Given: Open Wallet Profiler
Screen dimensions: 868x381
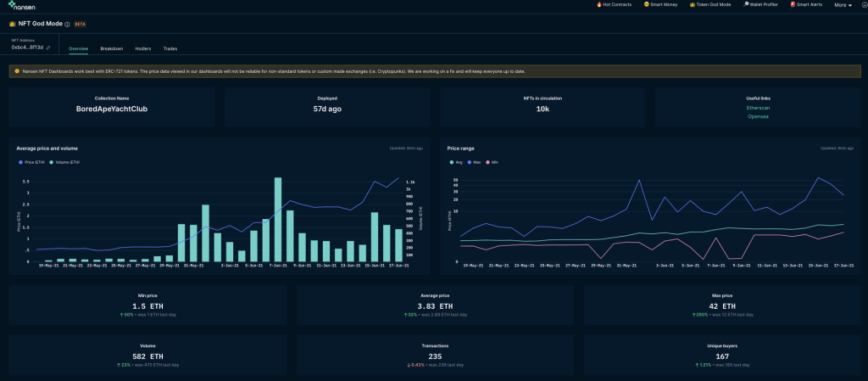Looking at the screenshot, I should [x=760, y=4].
